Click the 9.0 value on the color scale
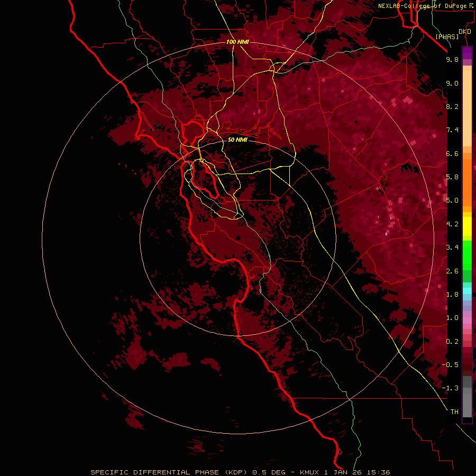The height and width of the screenshot is (476, 476). click(x=452, y=83)
